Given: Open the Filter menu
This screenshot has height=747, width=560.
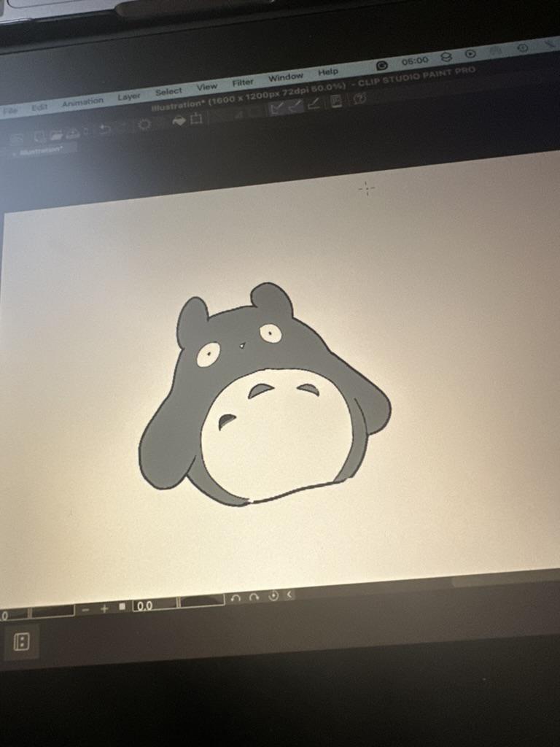Looking at the screenshot, I should tap(243, 82).
